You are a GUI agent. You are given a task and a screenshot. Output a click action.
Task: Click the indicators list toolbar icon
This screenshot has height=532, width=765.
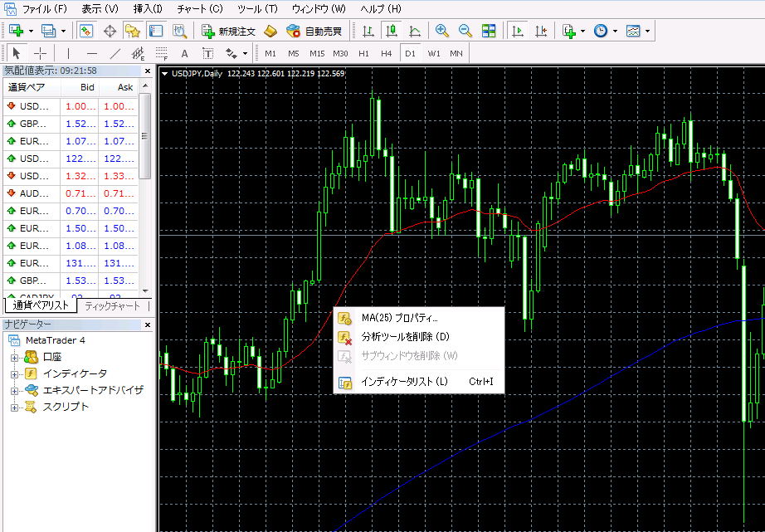coord(569,31)
